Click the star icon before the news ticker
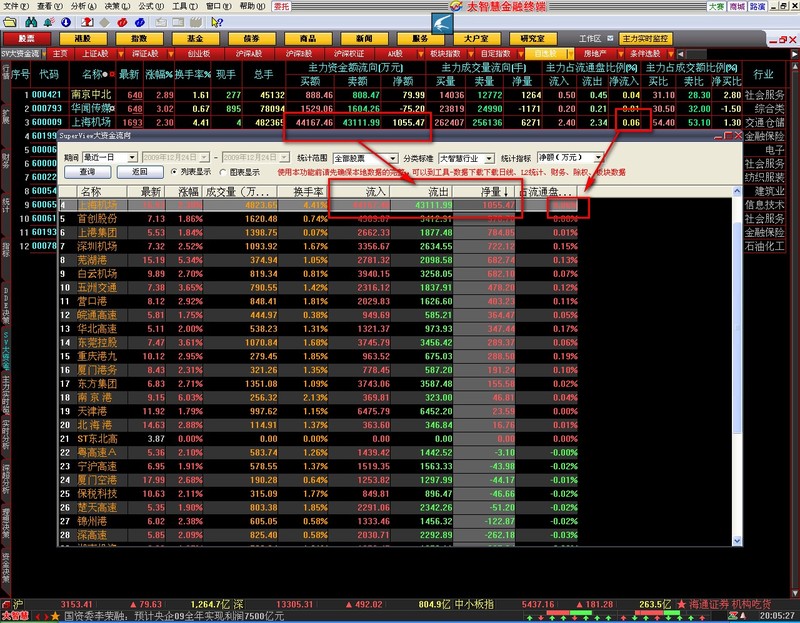Viewport: 800px width, 623px height. coord(55,616)
